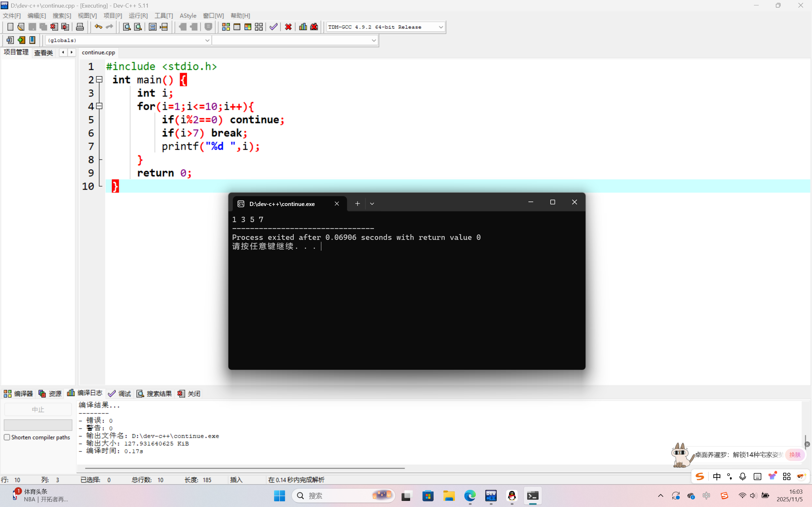Image resolution: width=812 pixels, height=507 pixels.
Task: Enable Shorten compiler paths checkbox
Action: pos(7,437)
